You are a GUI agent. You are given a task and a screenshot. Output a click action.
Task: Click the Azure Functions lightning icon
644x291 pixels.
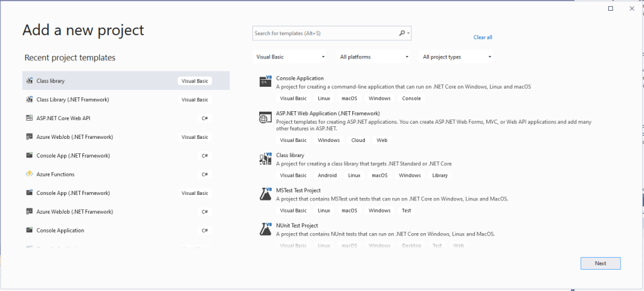(x=30, y=174)
